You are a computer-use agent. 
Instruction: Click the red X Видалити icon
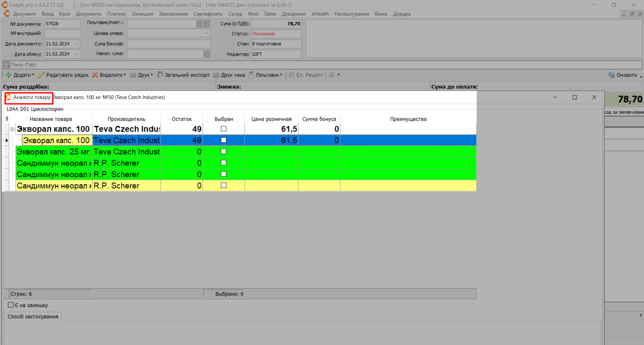click(x=95, y=75)
